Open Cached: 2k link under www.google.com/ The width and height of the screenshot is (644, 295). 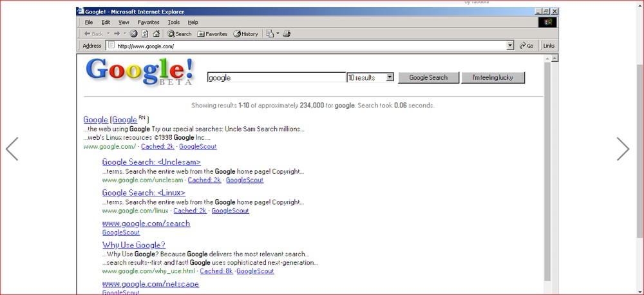click(x=158, y=147)
